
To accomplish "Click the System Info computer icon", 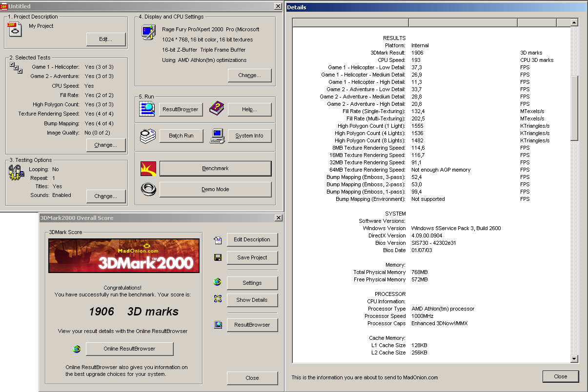I will pyautogui.click(x=217, y=136).
